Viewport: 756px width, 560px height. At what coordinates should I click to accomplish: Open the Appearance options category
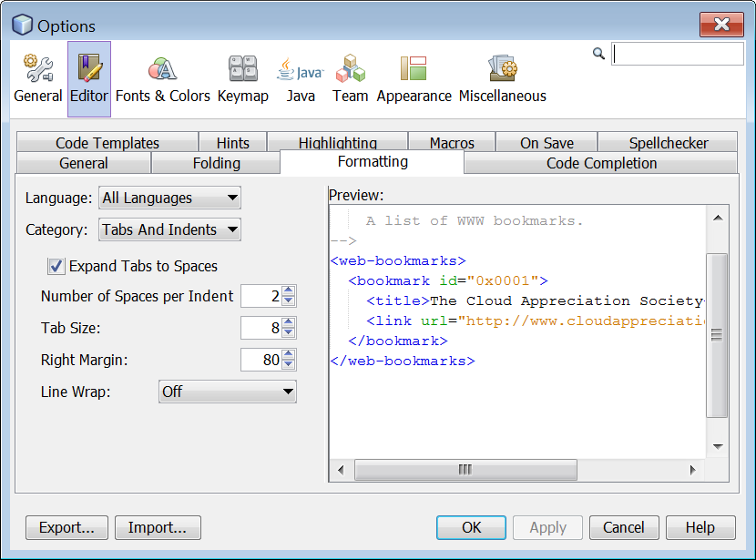coord(414,79)
